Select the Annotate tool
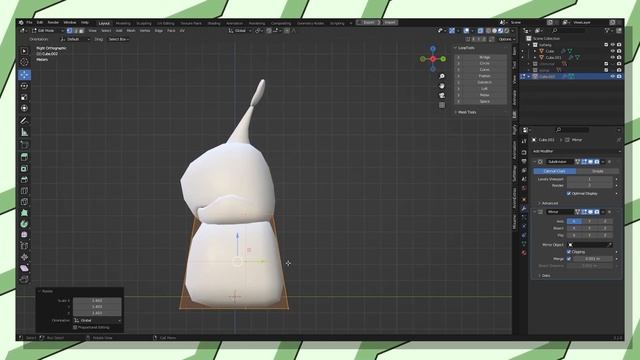Viewport: 640px width, 360px height. pos(24,121)
